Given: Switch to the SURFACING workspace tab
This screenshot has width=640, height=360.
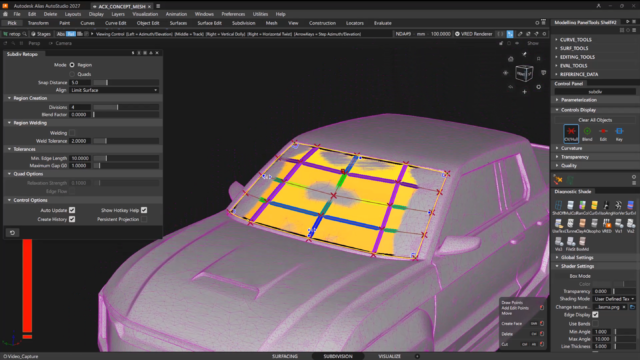Looking at the screenshot, I should [285, 356].
